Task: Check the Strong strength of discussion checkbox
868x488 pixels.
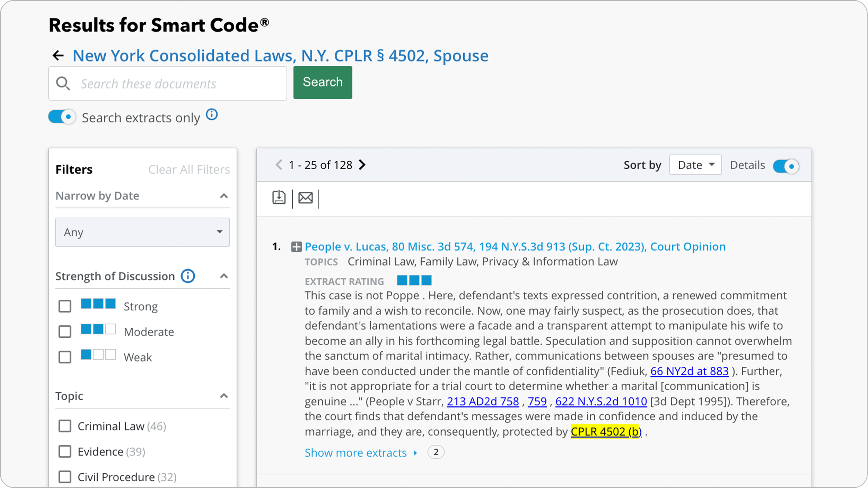Action: coord(65,306)
